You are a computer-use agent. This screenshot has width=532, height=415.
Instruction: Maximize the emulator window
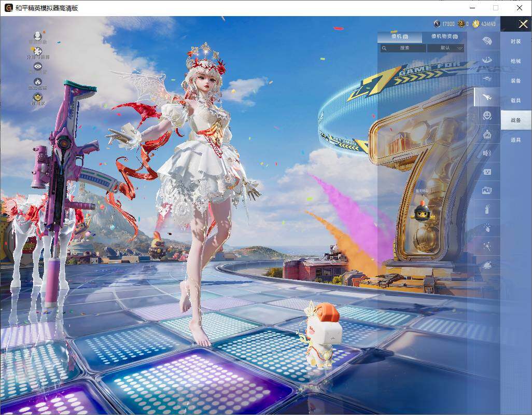tap(496, 8)
